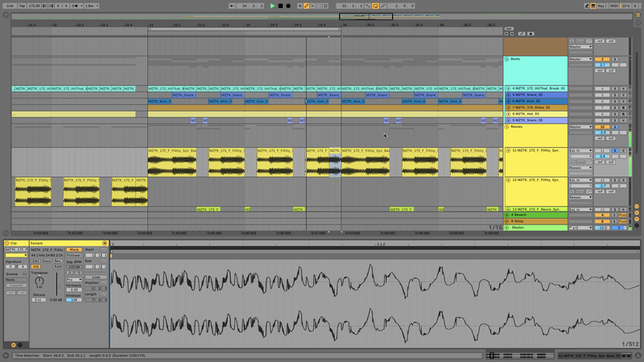644x362 pixels.
Task: Toggle Beats track activator number 3
Action: [602, 59]
